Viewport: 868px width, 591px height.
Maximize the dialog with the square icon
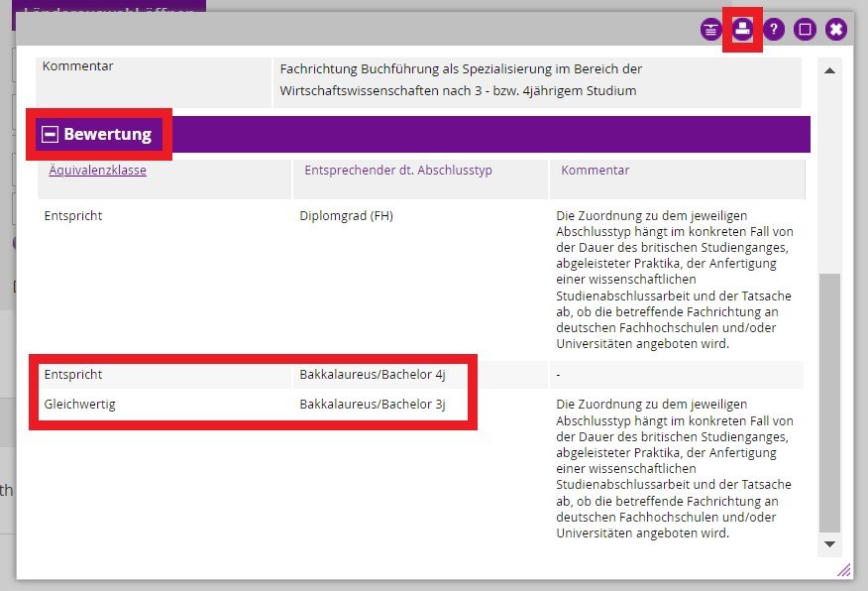pos(805,29)
